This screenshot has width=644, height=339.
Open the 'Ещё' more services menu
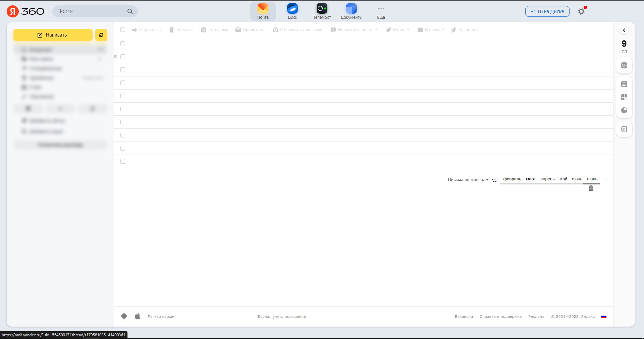[381, 11]
